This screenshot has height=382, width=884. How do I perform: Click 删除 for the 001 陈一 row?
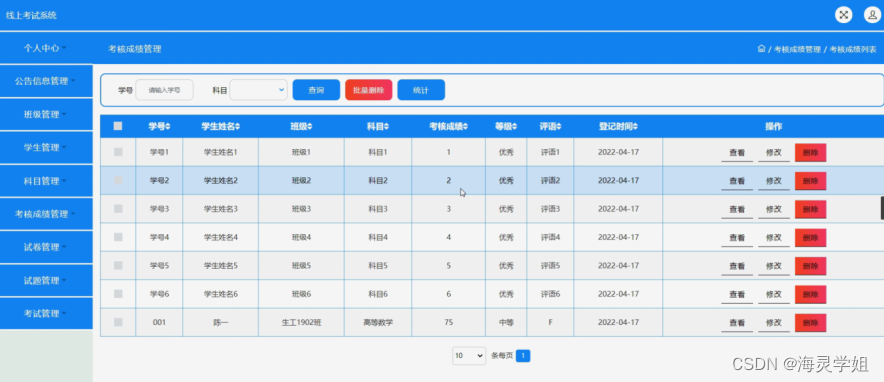[811, 323]
